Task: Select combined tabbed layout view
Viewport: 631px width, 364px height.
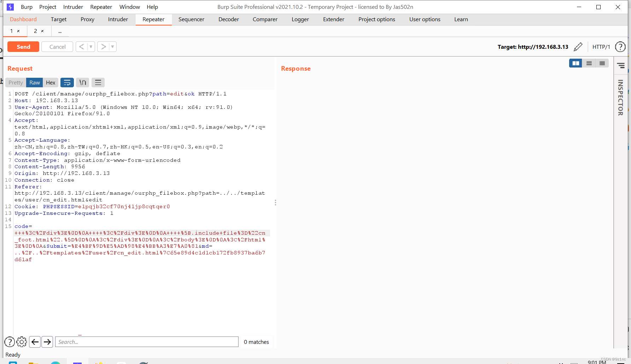Action: (x=602, y=63)
